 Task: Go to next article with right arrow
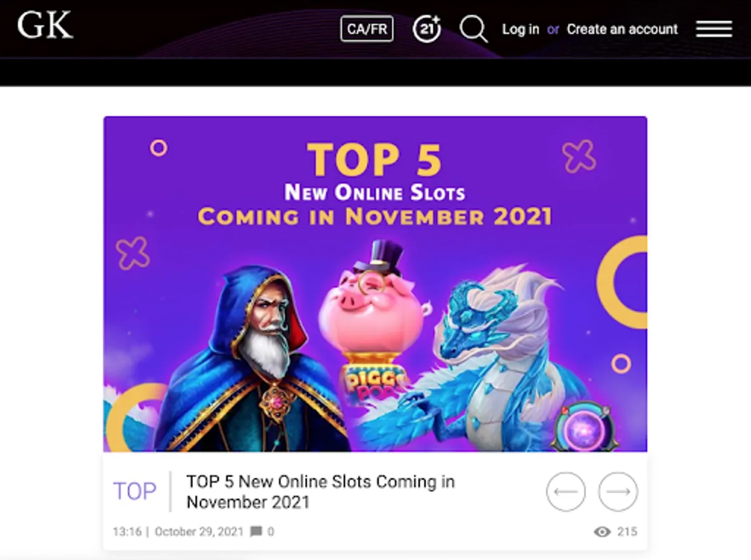click(618, 492)
